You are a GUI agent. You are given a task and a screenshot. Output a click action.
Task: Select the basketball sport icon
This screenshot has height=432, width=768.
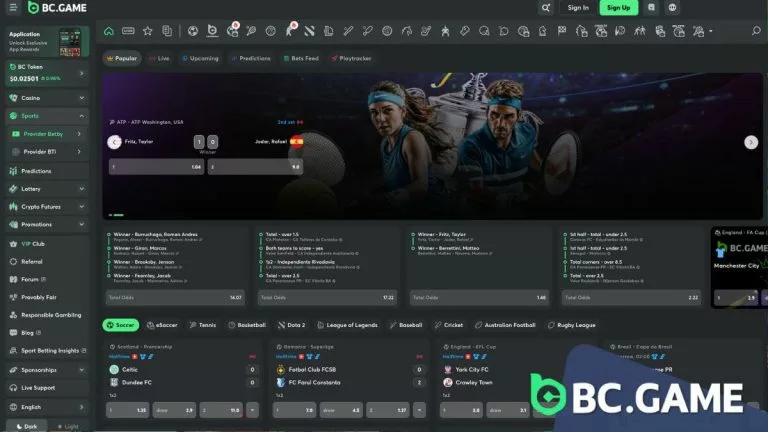(270, 31)
